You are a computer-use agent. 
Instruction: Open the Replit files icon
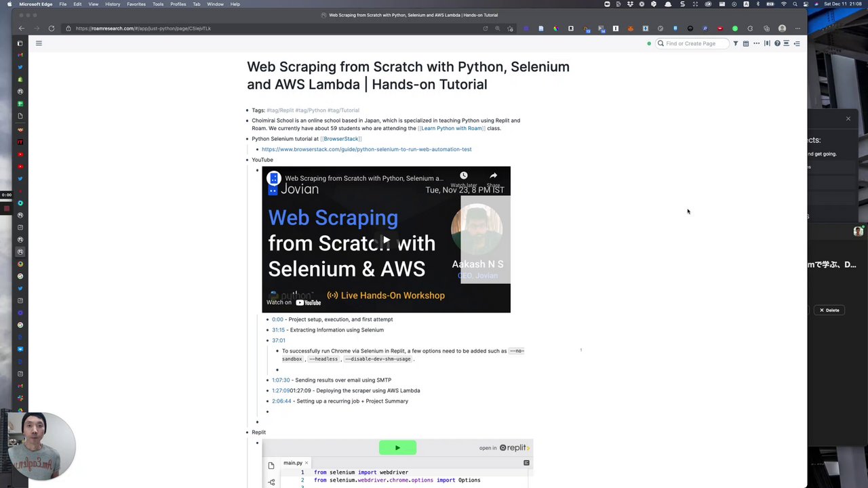[271, 466]
